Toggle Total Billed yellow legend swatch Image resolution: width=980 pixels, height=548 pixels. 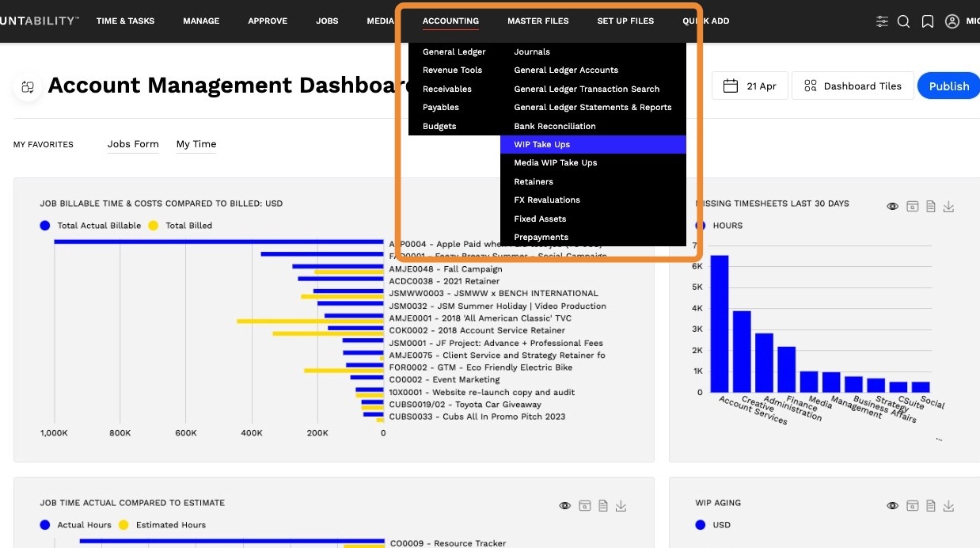pos(154,226)
